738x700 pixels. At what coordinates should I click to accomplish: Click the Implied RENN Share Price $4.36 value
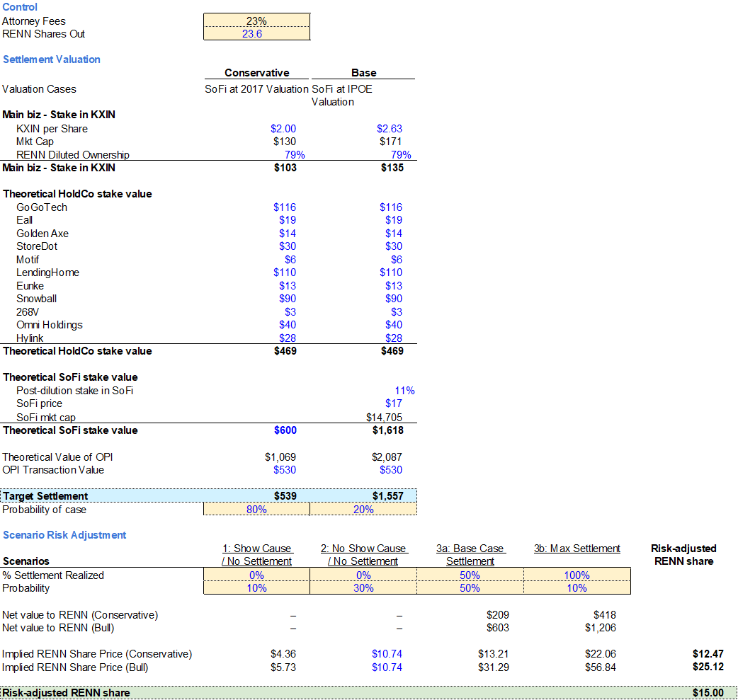click(283, 654)
